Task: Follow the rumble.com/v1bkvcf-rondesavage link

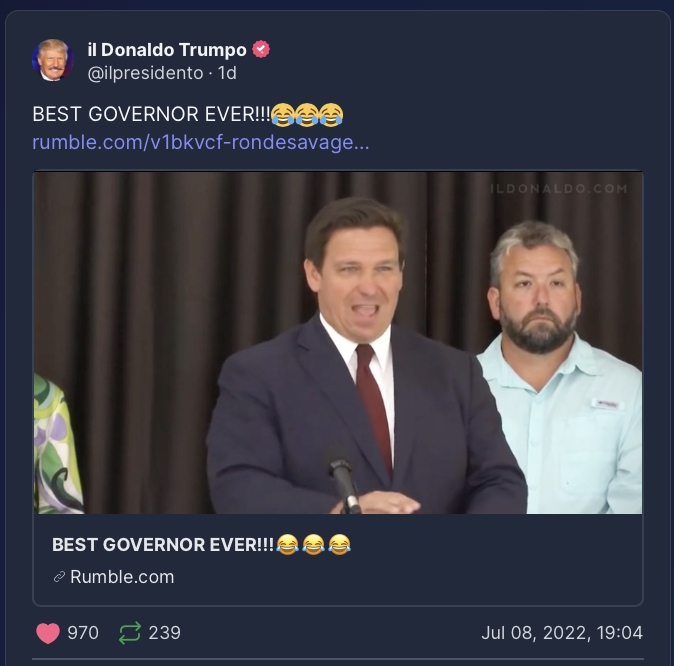Action: pos(201,142)
